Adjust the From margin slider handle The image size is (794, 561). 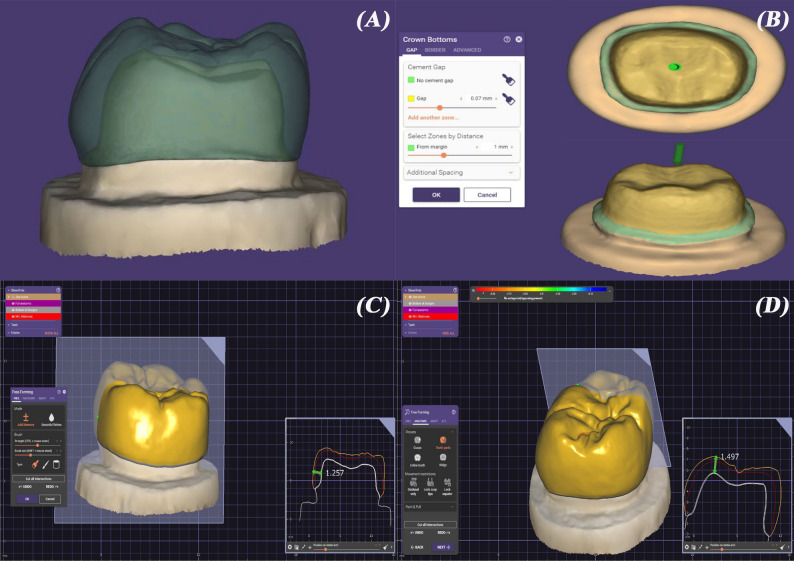coord(444,155)
